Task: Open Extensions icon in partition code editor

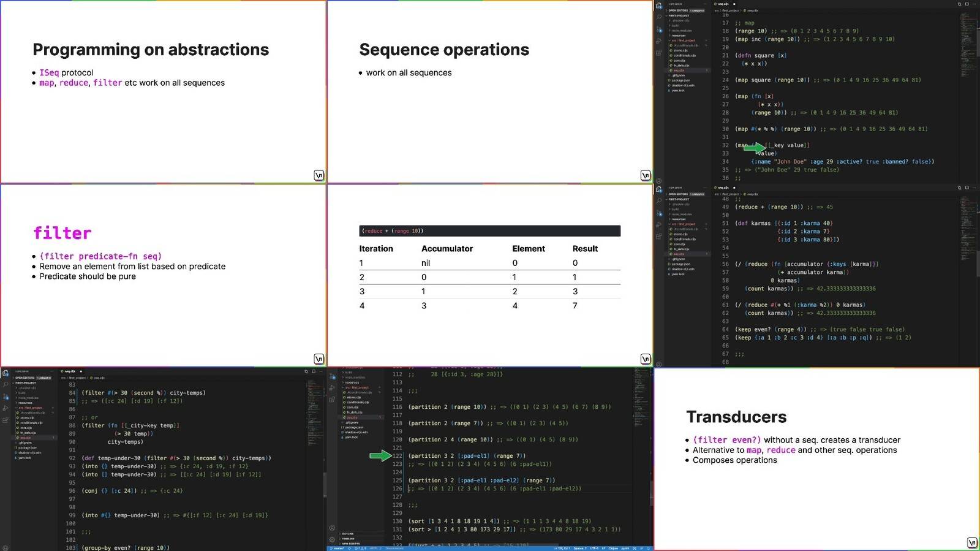Action: 333,400
